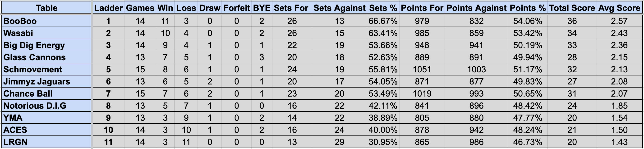Select the YMA team cell

tap(46, 118)
